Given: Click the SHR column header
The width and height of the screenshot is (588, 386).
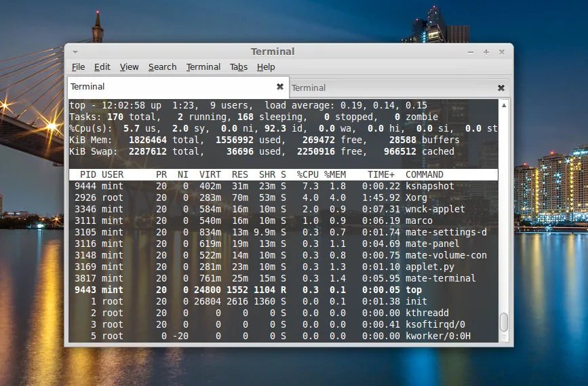Looking at the screenshot, I should click(267, 174).
